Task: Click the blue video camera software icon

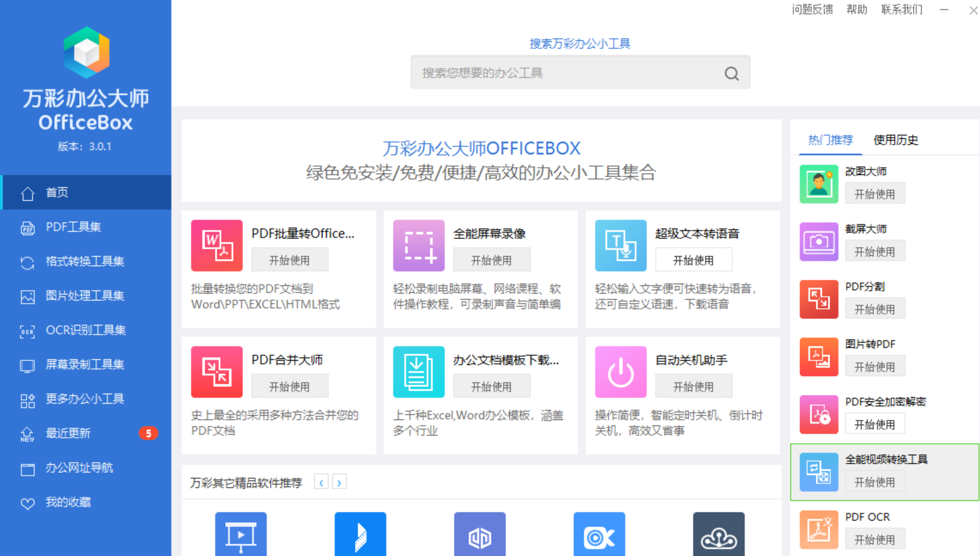Action: click(599, 534)
